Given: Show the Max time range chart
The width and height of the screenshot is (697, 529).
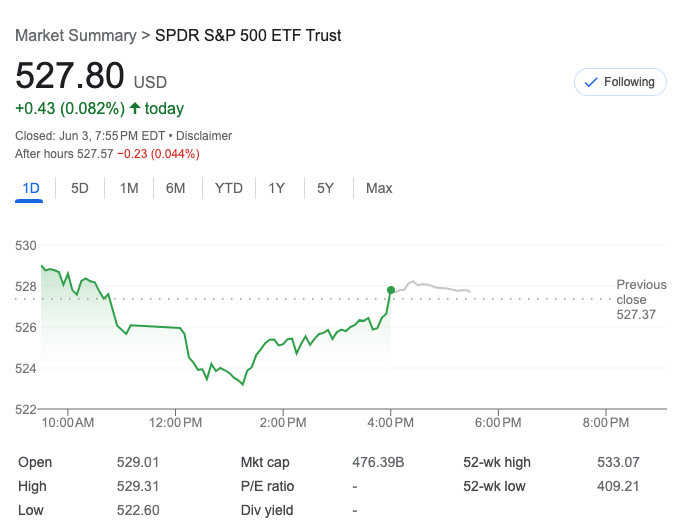Looking at the screenshot, I should [x=379, y=188].
